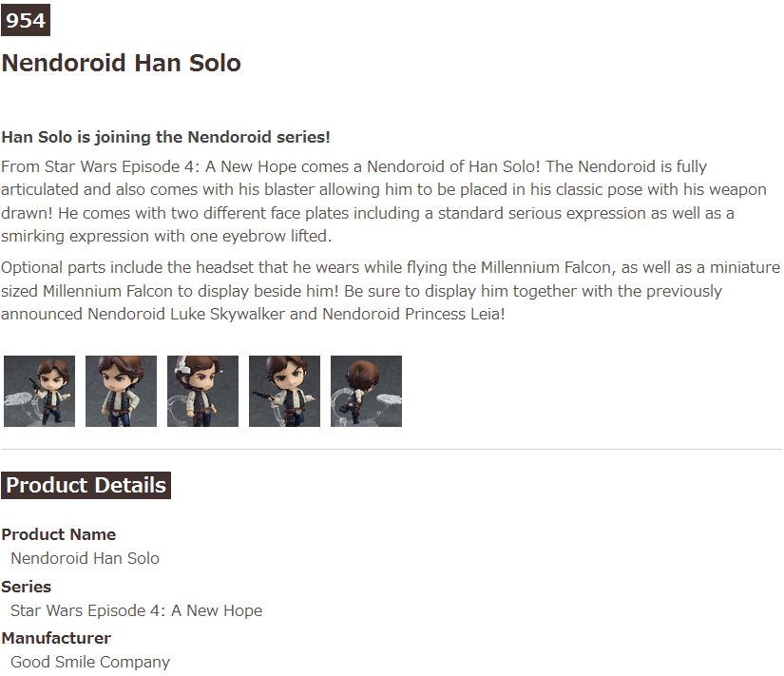Click the Nendoroid Han Solo product name value

click(85, 558)
